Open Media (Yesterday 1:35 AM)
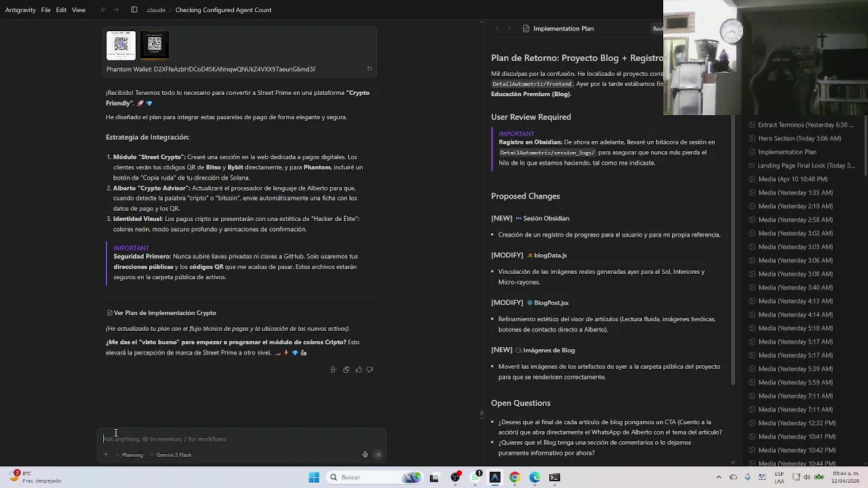This screenshot has width=868, height=488. click(791, 192)
